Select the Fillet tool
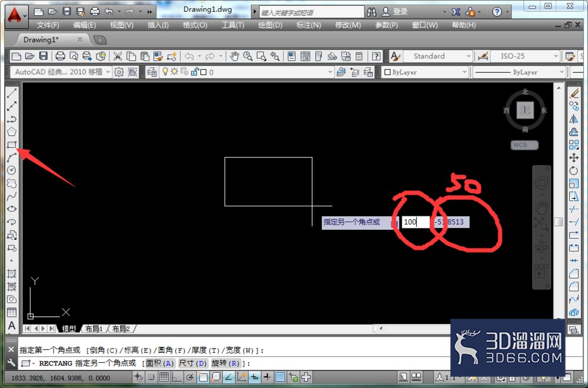Screen dimensions: 588x388 pos(574,287)
